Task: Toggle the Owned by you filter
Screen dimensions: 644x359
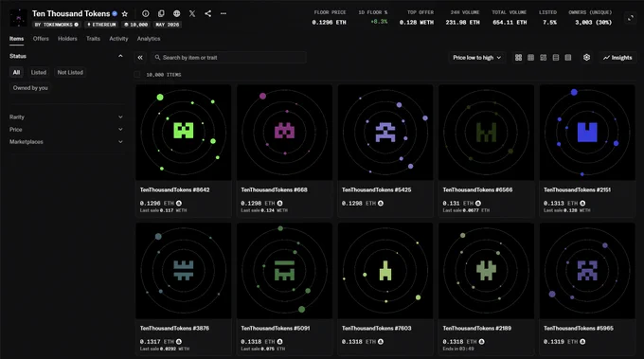Action: [x=30, y=88]
